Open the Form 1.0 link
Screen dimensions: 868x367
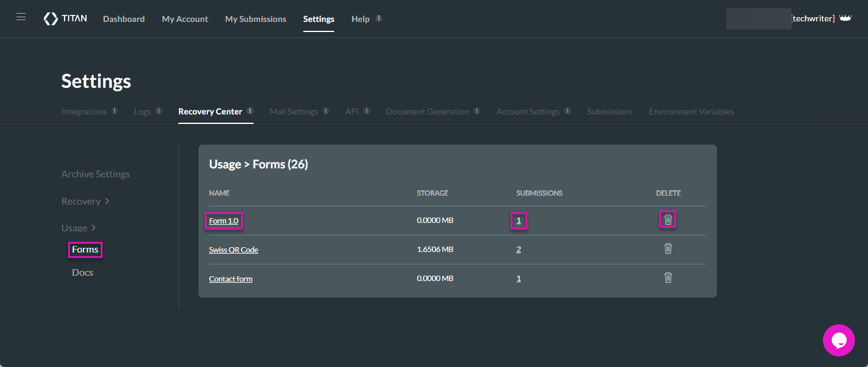[x=224, y=220]
